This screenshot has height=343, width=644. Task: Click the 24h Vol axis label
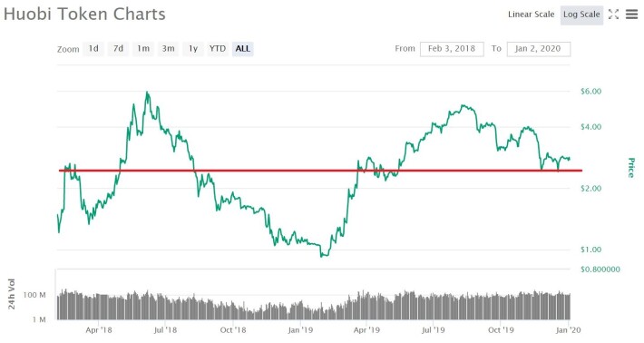[12, 294]
